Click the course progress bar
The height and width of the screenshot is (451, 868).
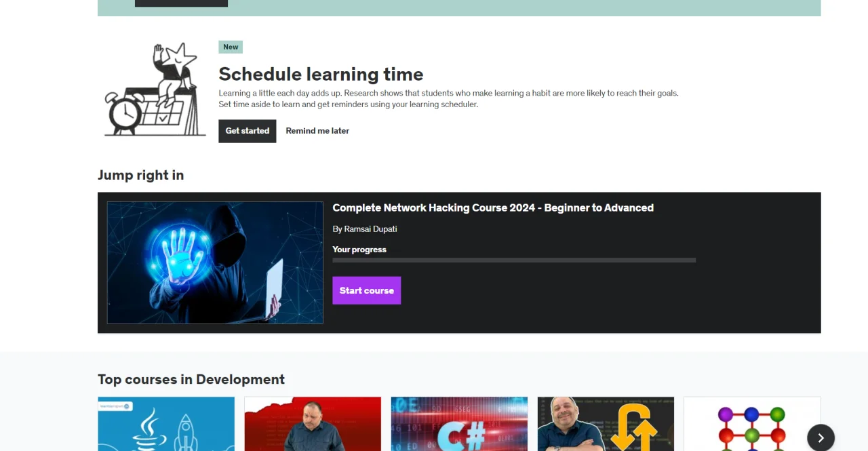tap(514, 260)
